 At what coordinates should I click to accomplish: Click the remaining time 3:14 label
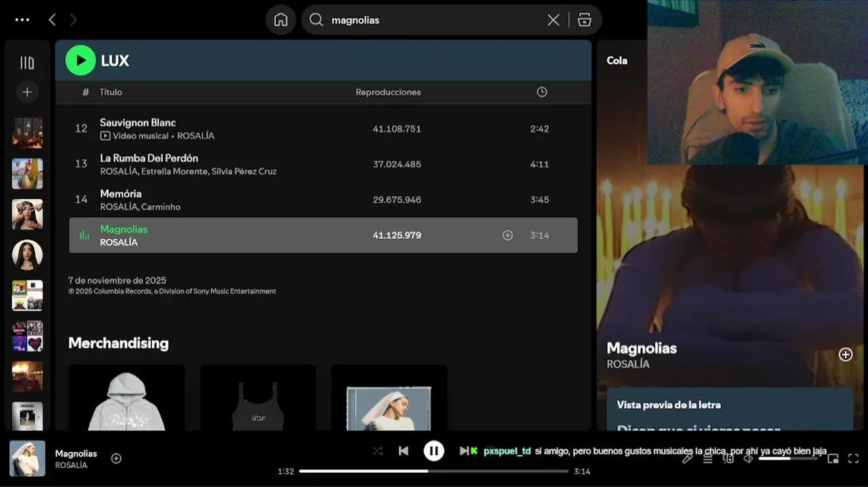582,471
